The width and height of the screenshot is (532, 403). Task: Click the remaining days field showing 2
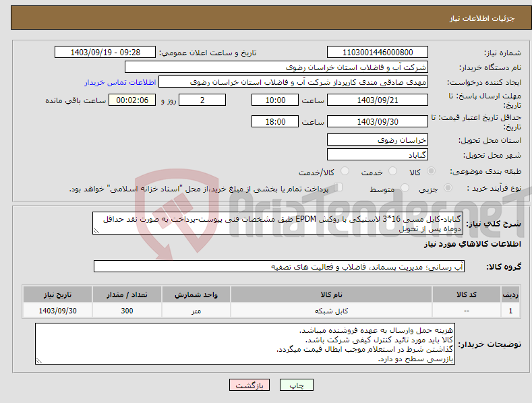[x=202, y=100]
